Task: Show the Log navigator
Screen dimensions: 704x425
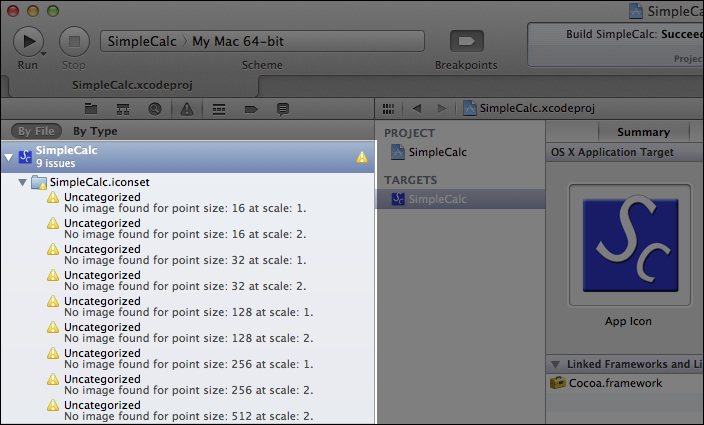Action: pyautogui.click(x=283, y=109)
